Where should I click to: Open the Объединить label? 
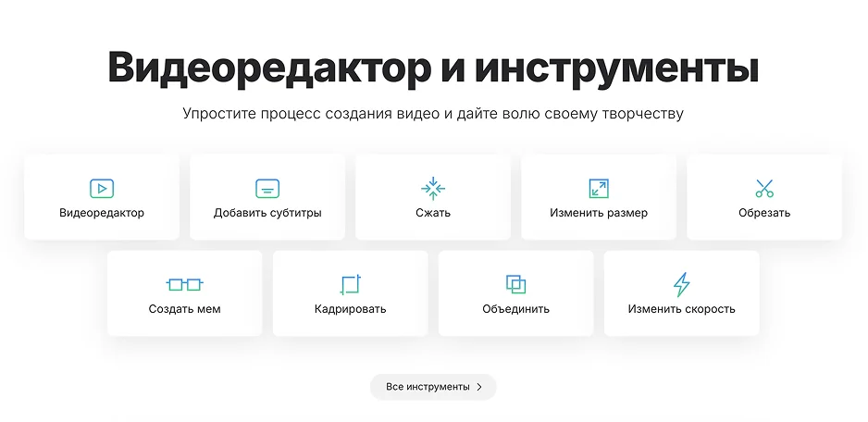(x=516, y=309)
